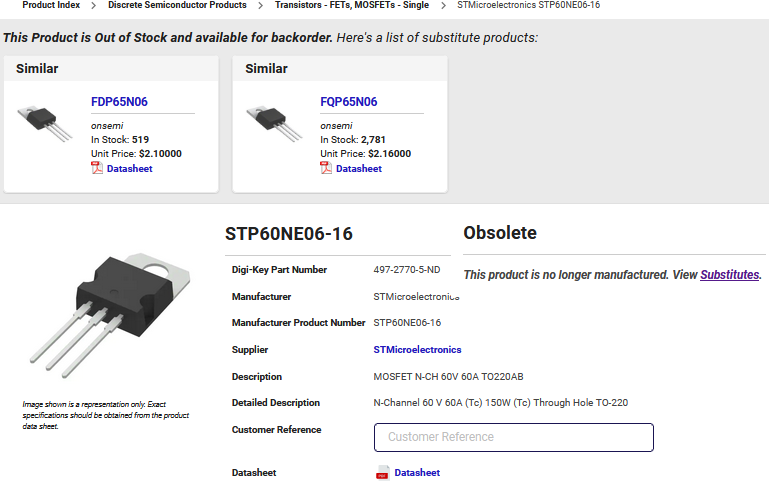Open the large STP60NE06-16 product image
This screenshot has width=769, height=498.
pyautogui.click(x=114, y=307)
